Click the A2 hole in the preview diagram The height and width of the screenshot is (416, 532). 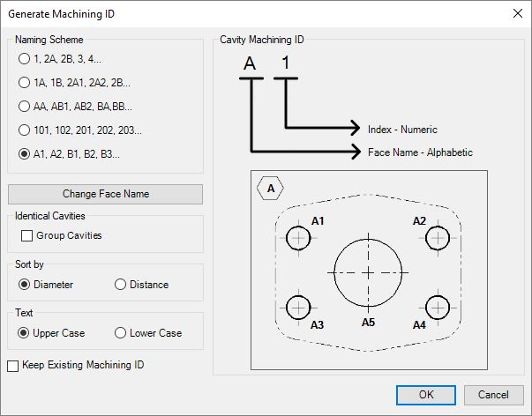(438, 237)
